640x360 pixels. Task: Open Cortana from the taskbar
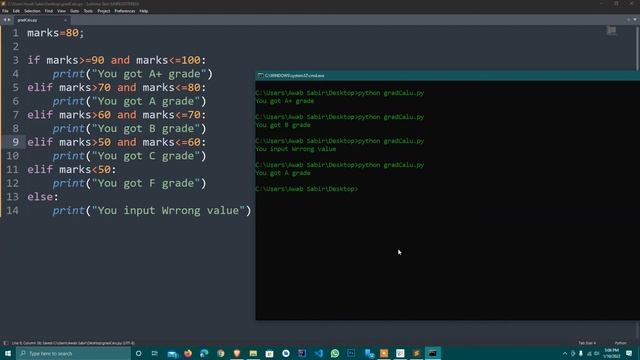[139, 353]
